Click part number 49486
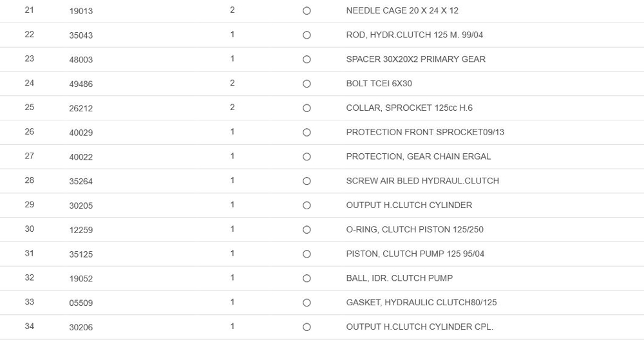This screenshot has width=644, height=340. coord(81,84)
